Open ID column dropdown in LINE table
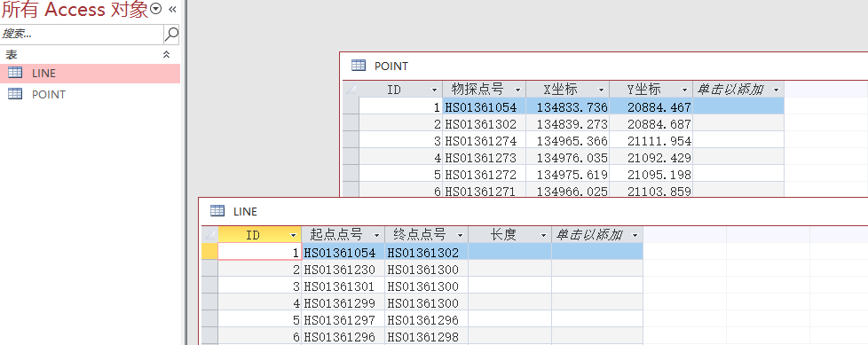Viewport: 868px width, 345px height. coord(294,235)
